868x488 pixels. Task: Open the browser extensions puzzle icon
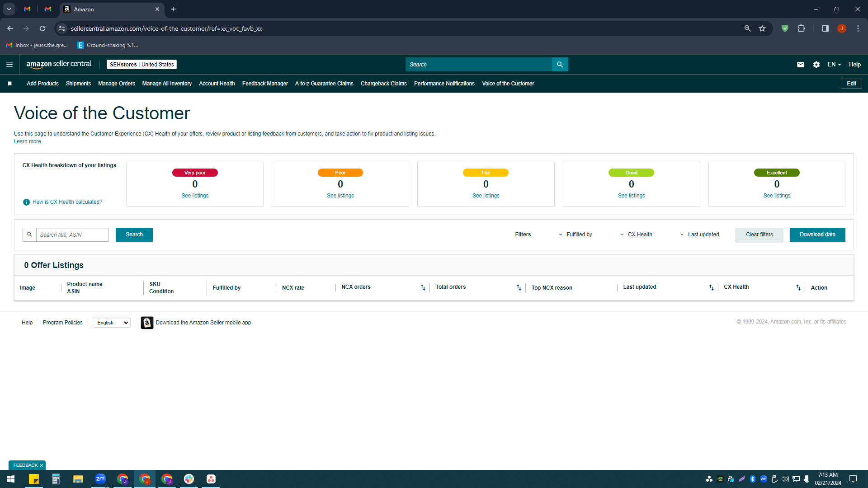801,28
